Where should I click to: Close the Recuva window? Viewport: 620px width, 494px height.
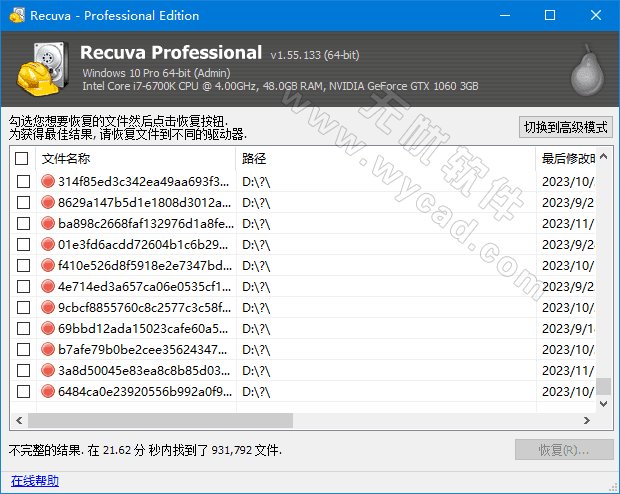click(x=596, y=15)
